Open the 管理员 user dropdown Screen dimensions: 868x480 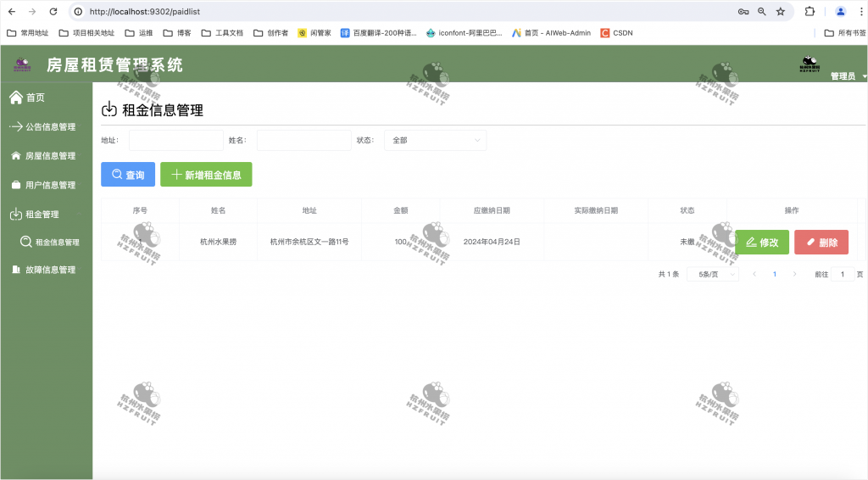pos(848,76)
